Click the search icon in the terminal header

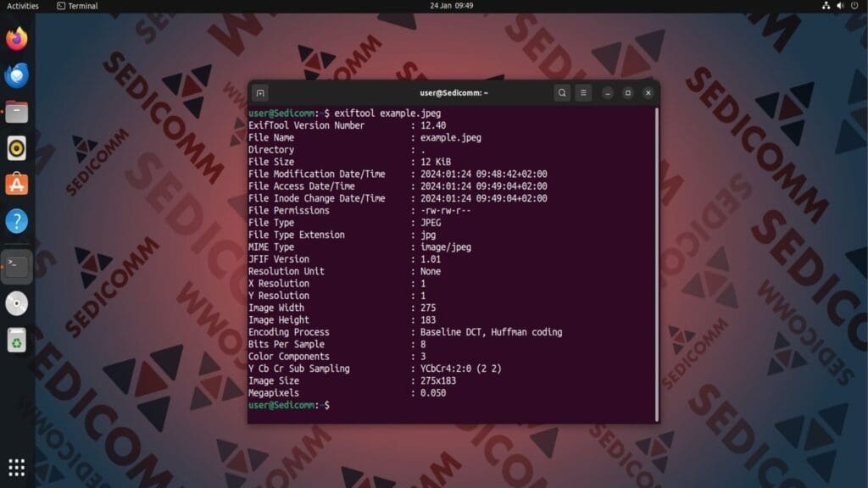point(562,92)
